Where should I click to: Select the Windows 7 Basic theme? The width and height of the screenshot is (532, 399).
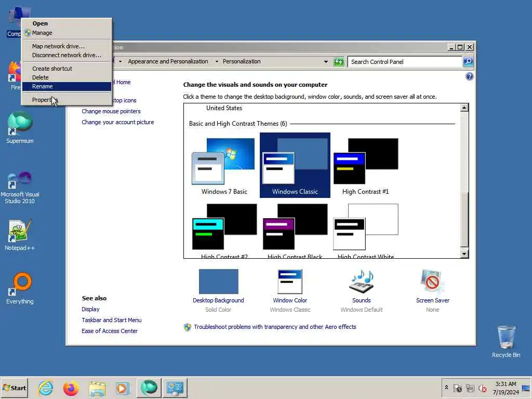224,166
